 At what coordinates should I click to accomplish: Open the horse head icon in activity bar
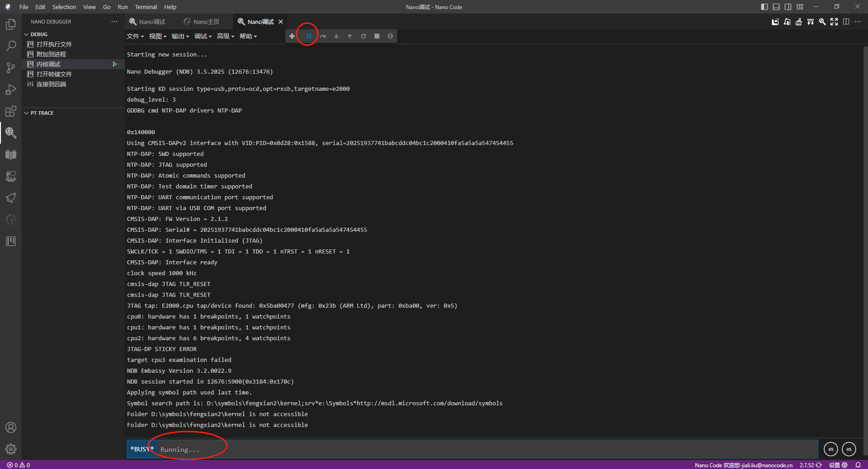tap(11, 220)
